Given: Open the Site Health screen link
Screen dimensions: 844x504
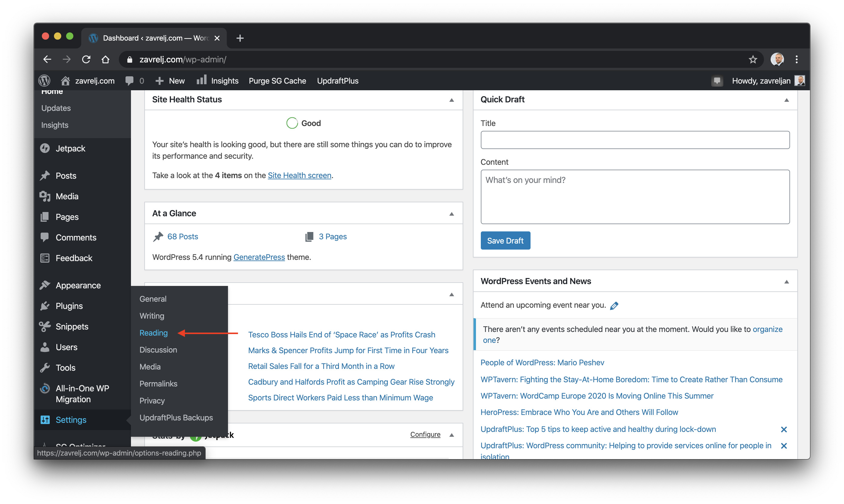Looking at the screenshot, I should coord(300,175).
